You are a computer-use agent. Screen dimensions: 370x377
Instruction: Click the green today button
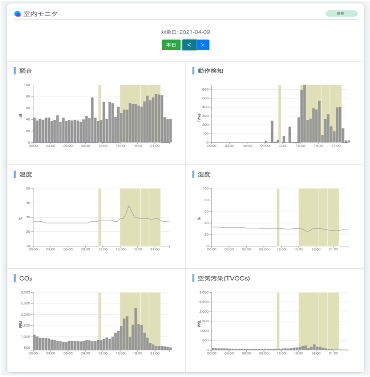pyautogui.click(x=171, y=45)
